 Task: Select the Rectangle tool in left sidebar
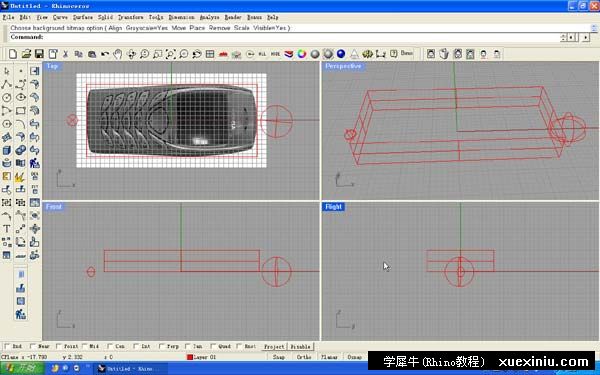pyautogui.click(x=21, y=111)
